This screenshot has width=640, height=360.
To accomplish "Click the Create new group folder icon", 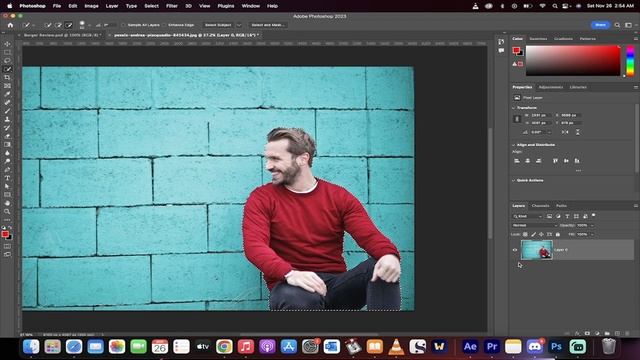I will [x=607, y=333].
